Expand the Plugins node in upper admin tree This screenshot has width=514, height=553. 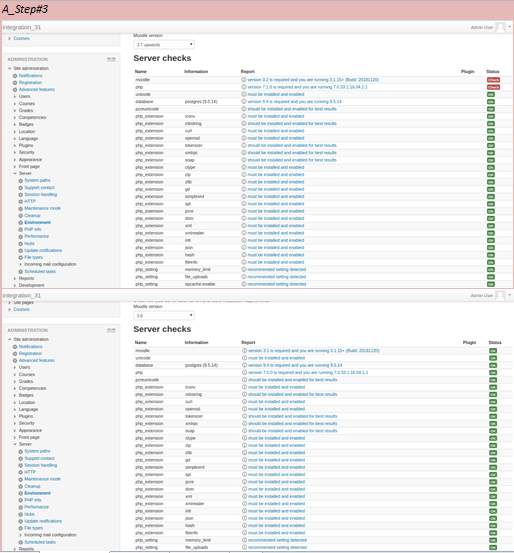[x=26, y=145]
